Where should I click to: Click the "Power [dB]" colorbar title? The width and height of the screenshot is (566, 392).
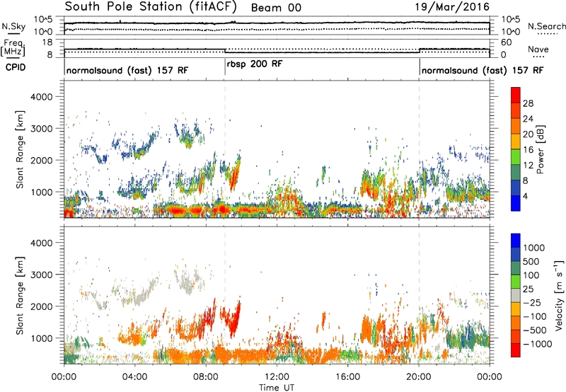click(x=541, y=149)
